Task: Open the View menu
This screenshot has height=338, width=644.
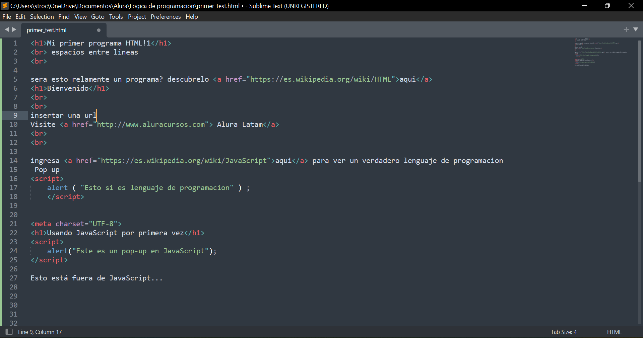Action: [80, 17]
